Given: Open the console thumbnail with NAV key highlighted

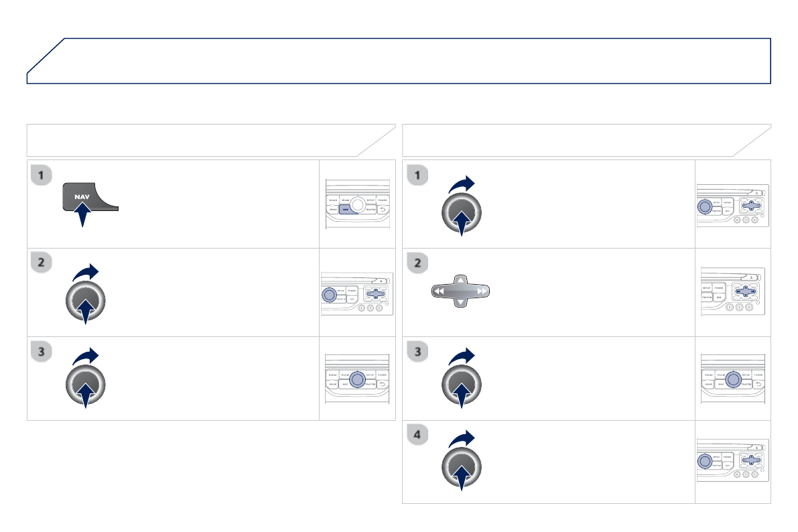Looking at the screenshot, I should [x=357, y=204].
